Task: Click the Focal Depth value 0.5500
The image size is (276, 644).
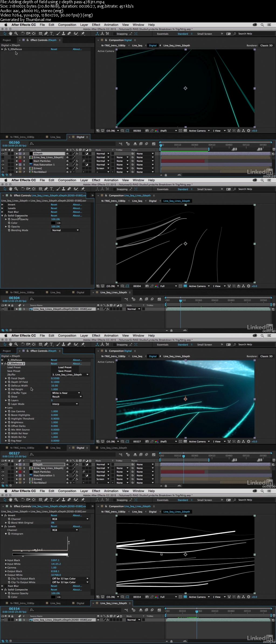Action: tap(55, 378)
